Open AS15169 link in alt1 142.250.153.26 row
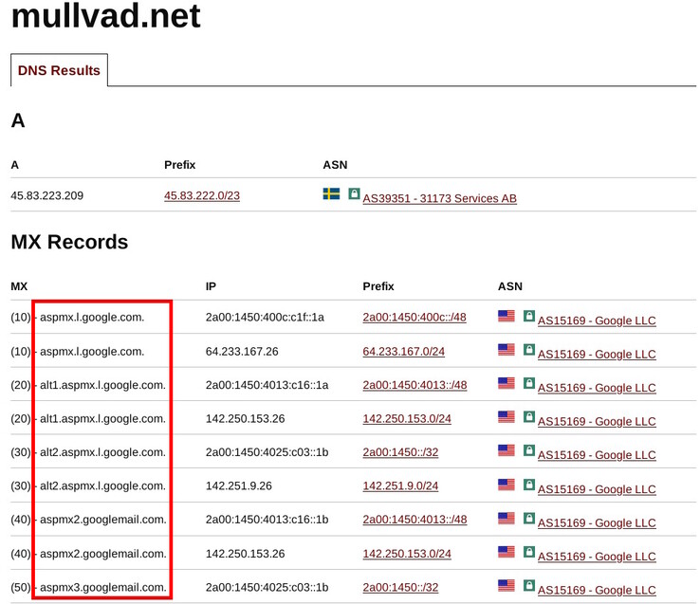Image resolution: width=700 pixels, height=604 pixels. (x=597, y=421)
